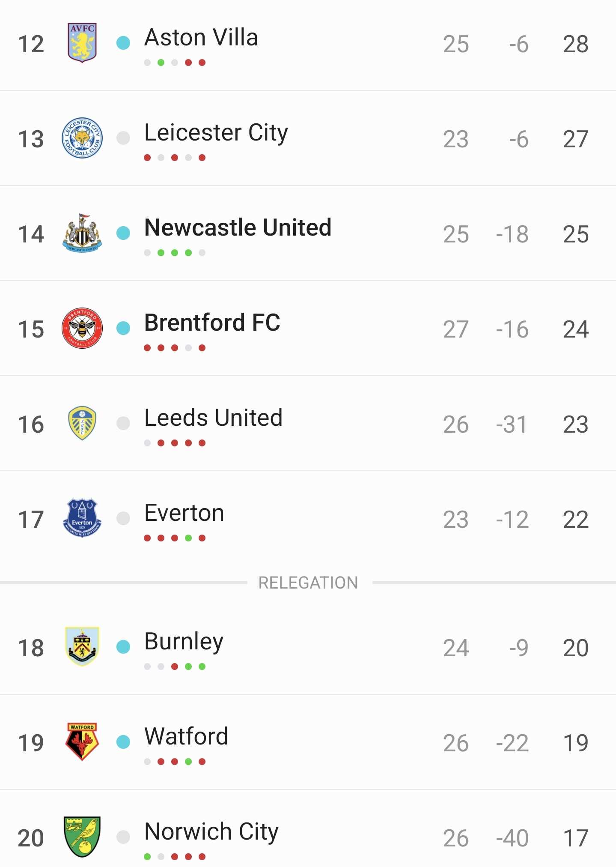Tap the RELEGATION divider label
Viewport: 616px width, 867px height.
click(x=308, y=583)
